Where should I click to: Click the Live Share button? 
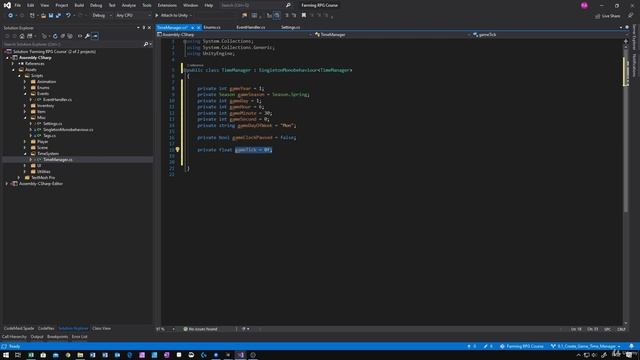pyautogui.click(x=608, y=16)
